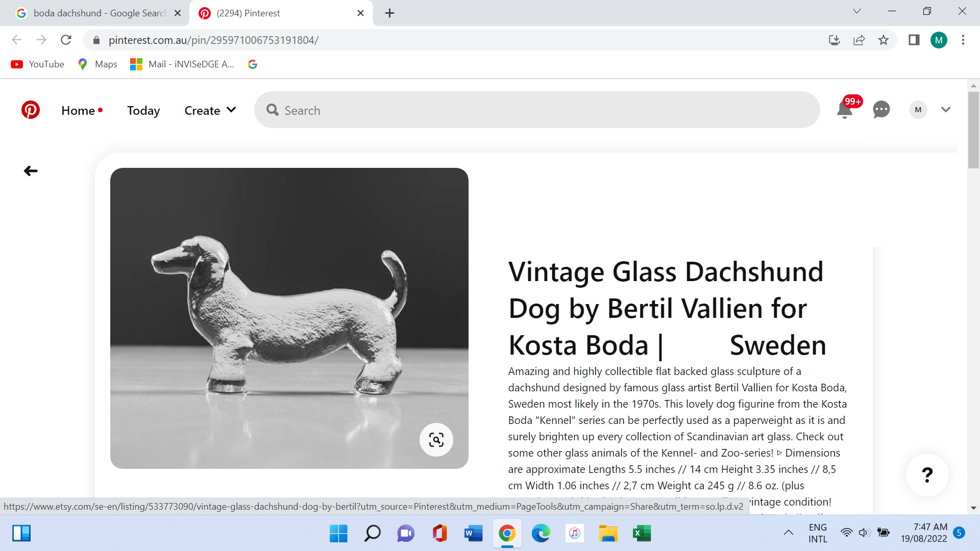Screen dimensions: 980x551
Task: Open Excel from the Windows taskbar
Action: click(x=642, y=533)
